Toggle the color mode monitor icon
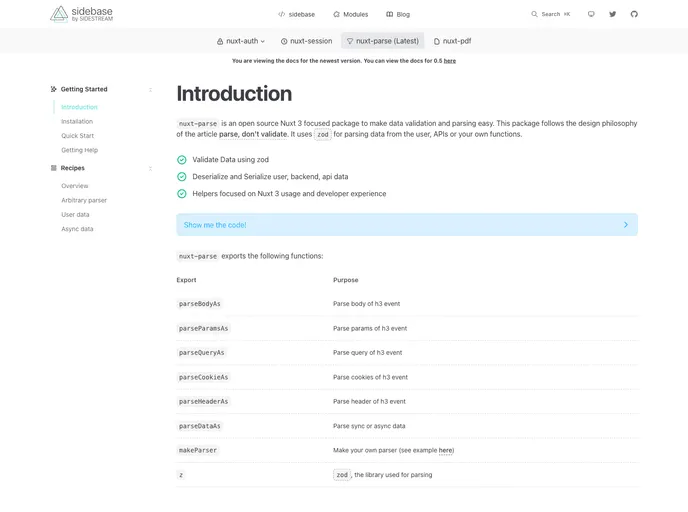The width and height of the screenshot is (688, 512). point(591,14)
